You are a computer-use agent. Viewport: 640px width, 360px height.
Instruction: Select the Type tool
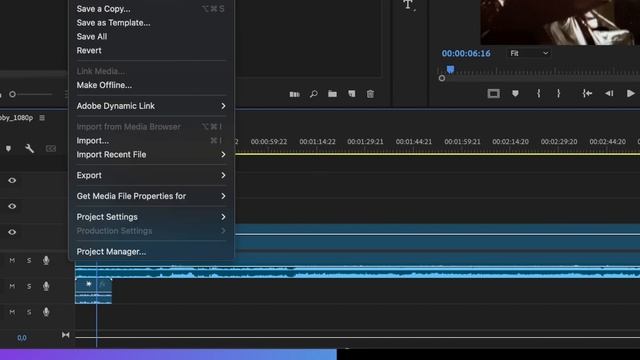coord(408,5)
